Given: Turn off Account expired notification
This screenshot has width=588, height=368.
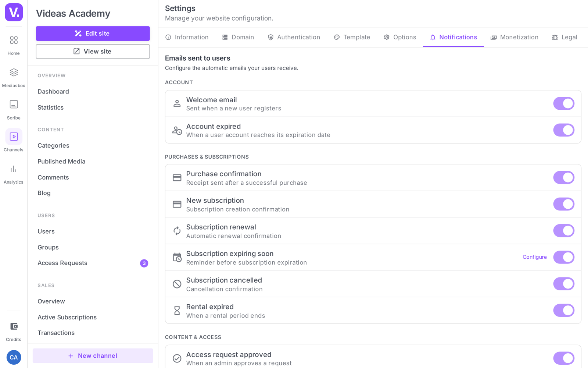Looking at the screenshot, I should (x=564, y=130).
